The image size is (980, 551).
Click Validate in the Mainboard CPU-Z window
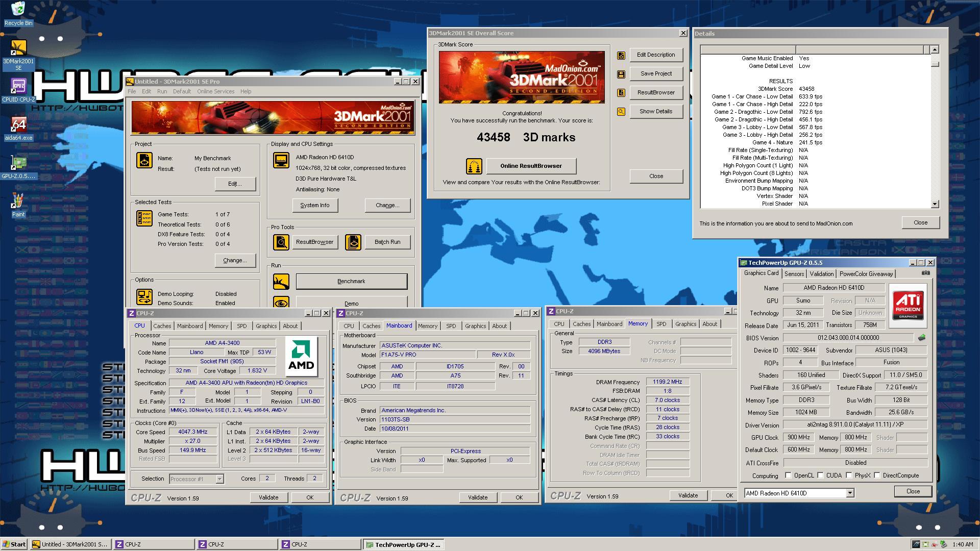click(x=478, y=497)
